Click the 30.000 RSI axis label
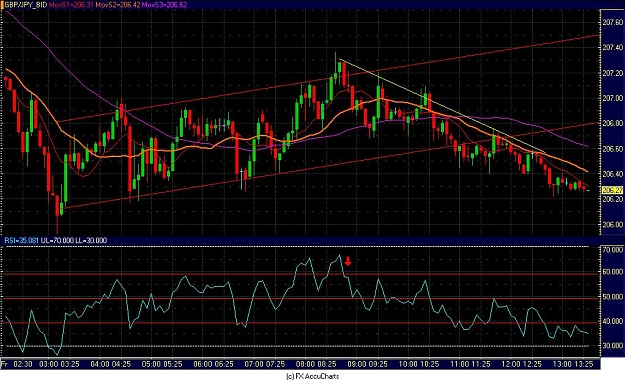This screenshot has width=625, height=380. tap(613, 346)
